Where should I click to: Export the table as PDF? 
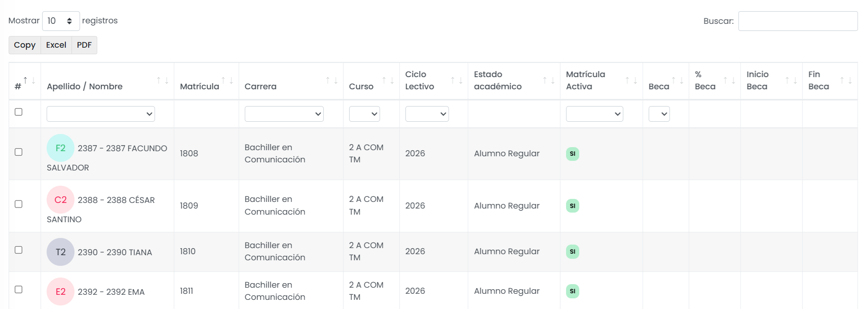point(84,45)
